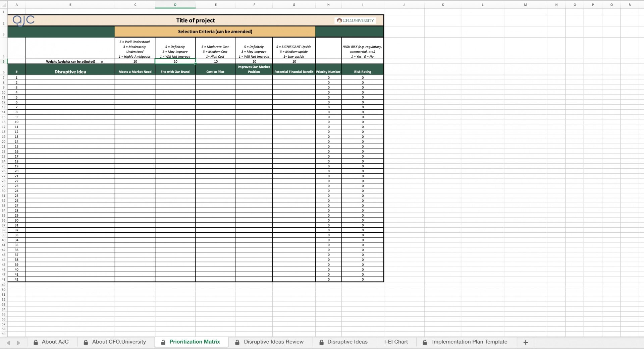Select column D header
The width and height of the screenshot is (644, 349).
click(x=175, y=5)
